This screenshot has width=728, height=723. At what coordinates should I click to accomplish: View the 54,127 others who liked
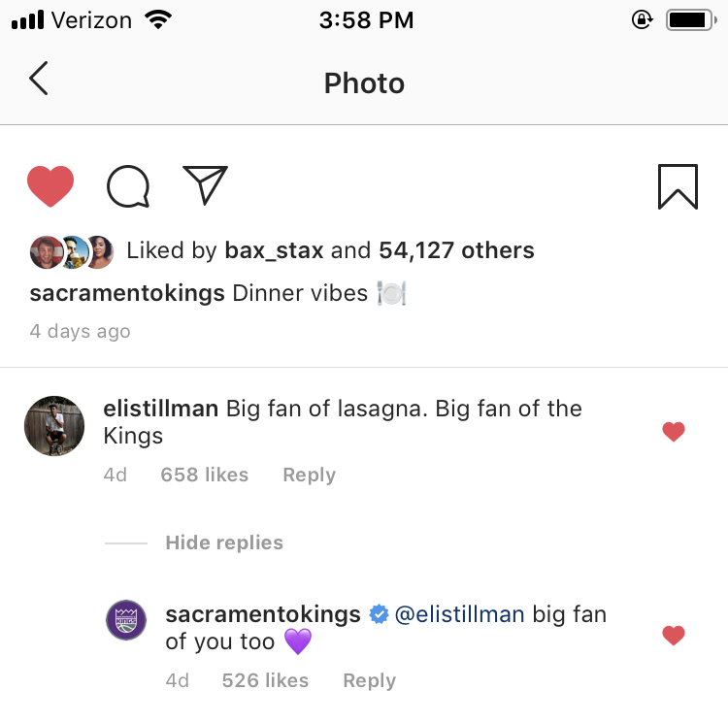[x=456, y=251]
